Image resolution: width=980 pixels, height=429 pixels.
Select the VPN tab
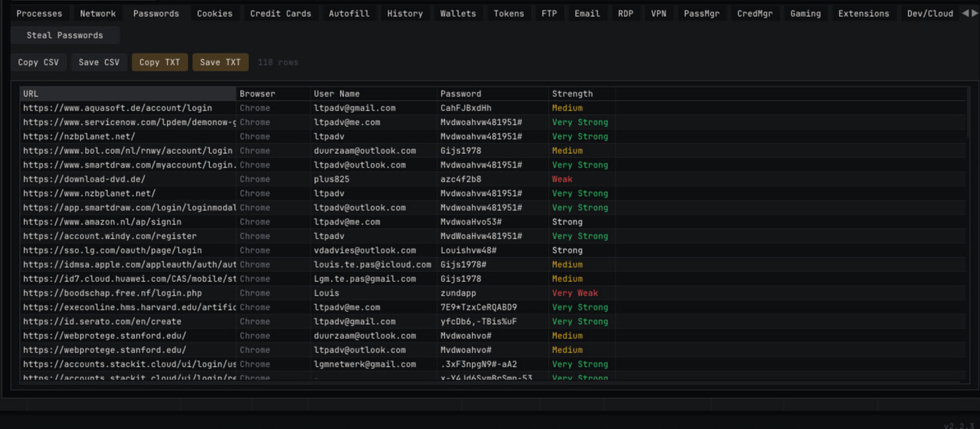click(x=659, y=13)
